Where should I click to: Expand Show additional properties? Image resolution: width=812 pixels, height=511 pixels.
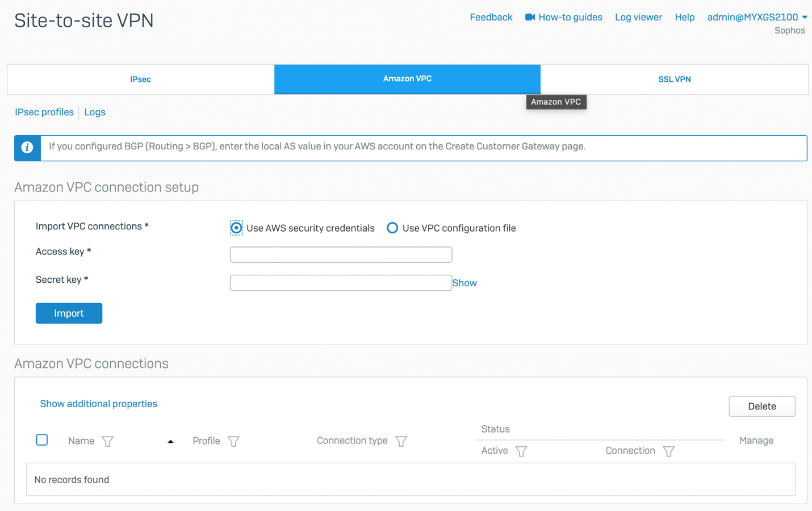pyautogui.click(x=98, y=404)
